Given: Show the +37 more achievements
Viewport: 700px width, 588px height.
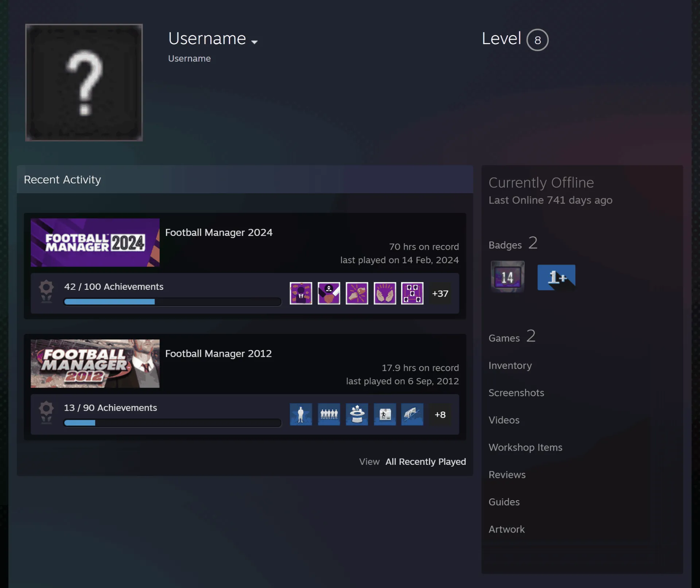Looking at the screenshot, I should coord(440,293).
